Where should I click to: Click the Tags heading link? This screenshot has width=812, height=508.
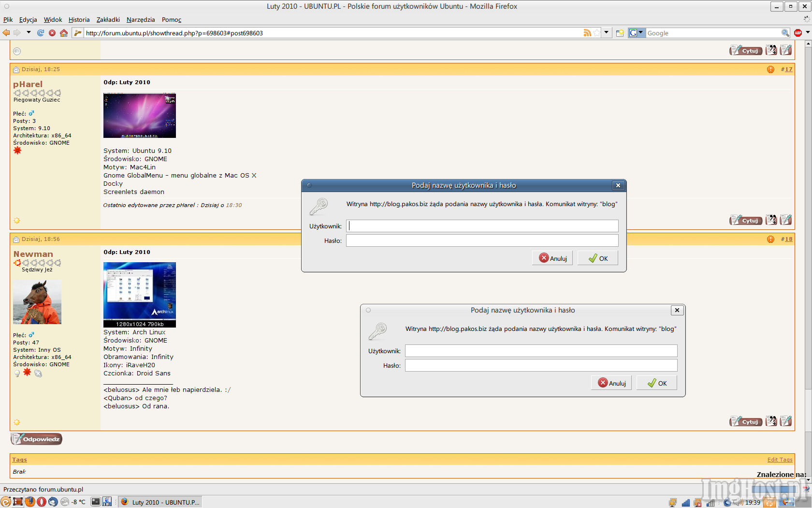coord(19,460)
